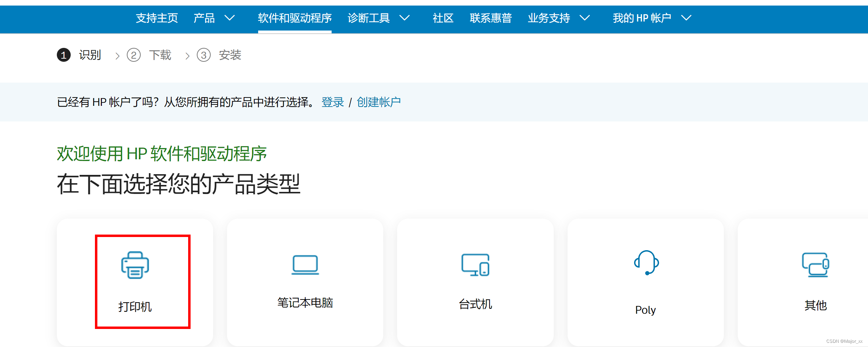
Task: Go to 社区 page
Action: [443, 18]
